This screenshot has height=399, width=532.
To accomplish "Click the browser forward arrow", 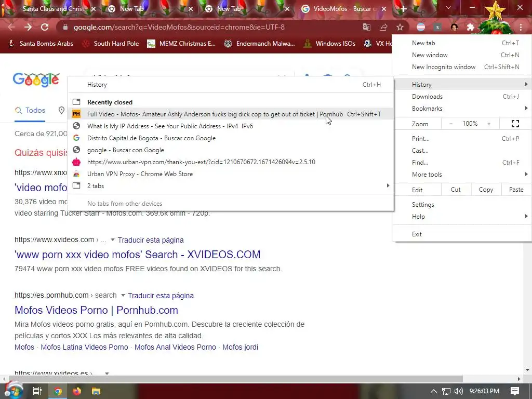I will click(28, 27).
